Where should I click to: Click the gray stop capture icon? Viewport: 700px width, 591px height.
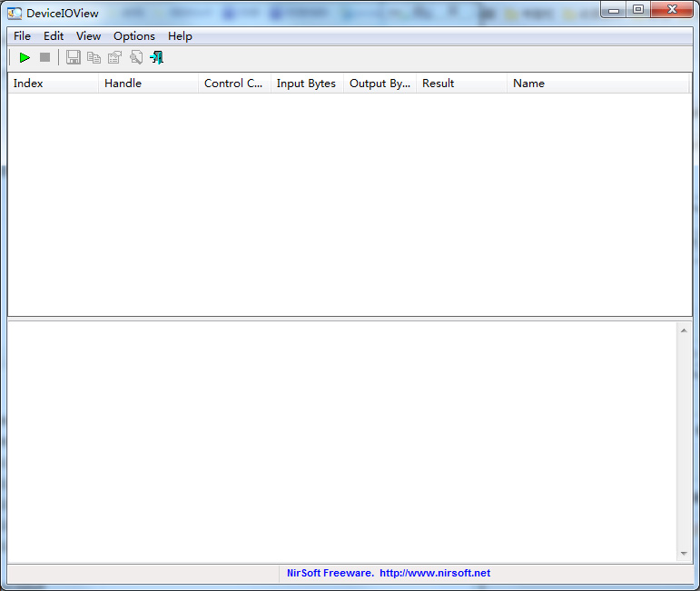[45, 57]
